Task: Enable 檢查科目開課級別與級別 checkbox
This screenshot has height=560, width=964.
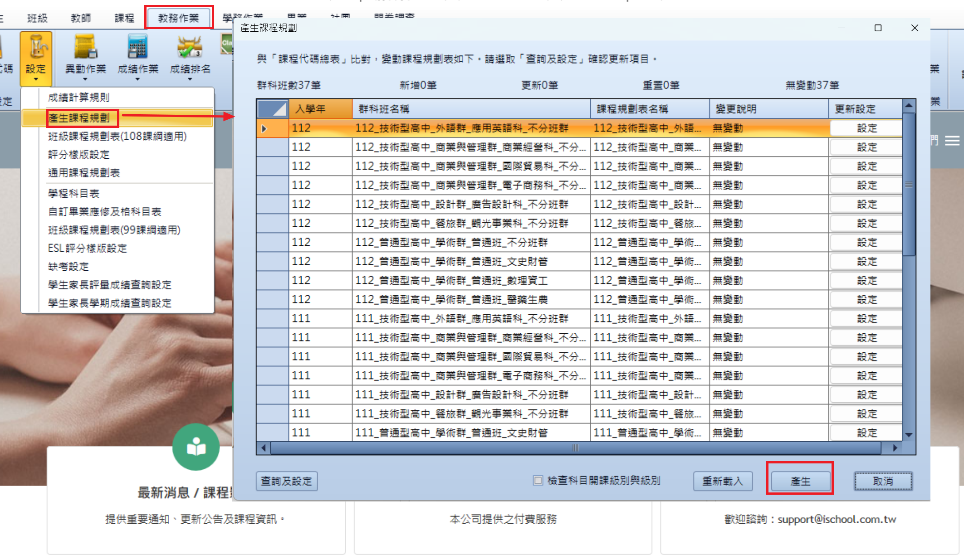Action: (x=538, y=481)
